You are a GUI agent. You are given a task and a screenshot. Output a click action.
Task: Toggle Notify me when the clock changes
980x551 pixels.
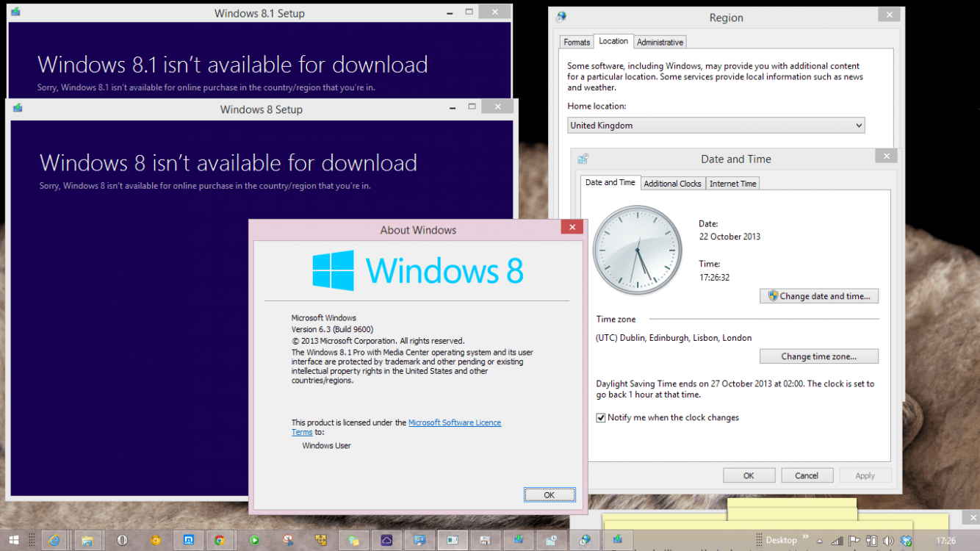601,418
